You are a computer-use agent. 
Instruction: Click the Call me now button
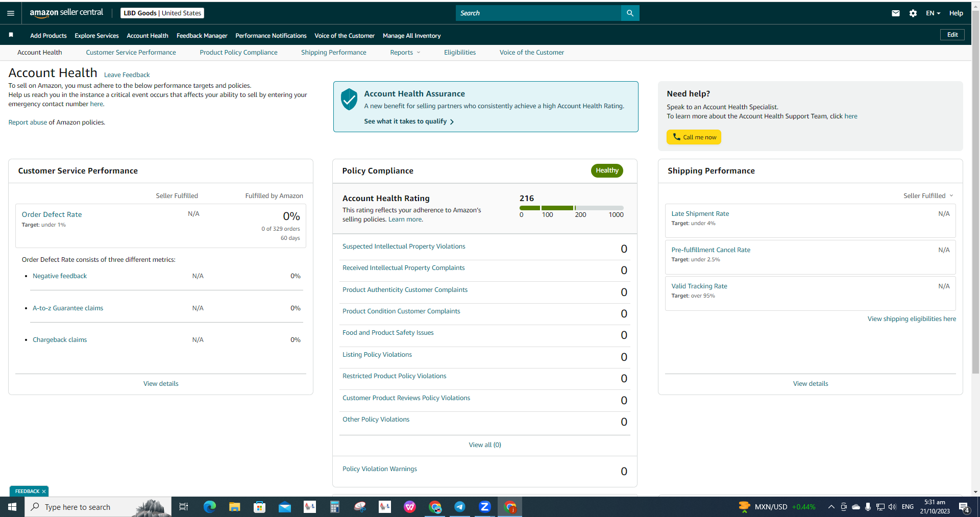click(x=694, y=137)
